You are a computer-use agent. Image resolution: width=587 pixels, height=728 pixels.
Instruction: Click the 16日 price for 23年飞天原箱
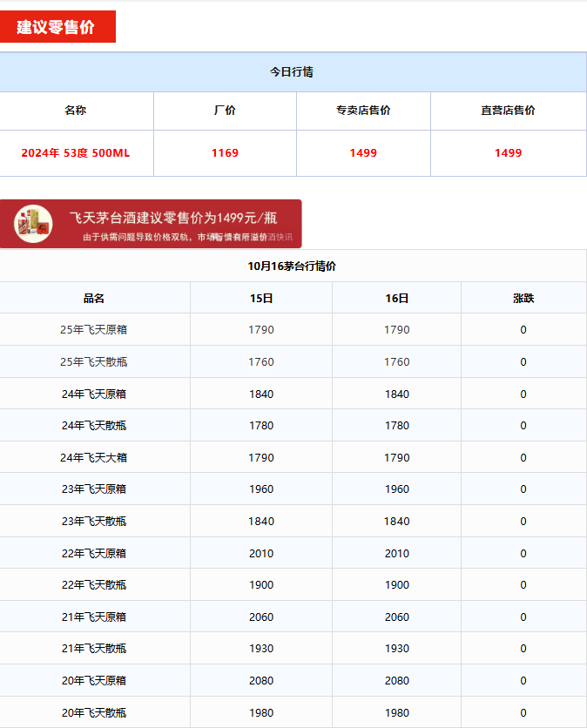coord(397,489)
